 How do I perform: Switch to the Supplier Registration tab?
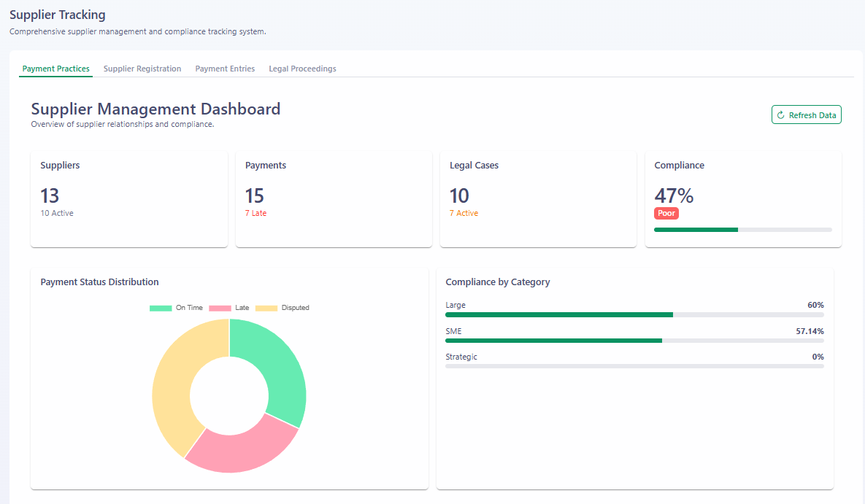142,69
